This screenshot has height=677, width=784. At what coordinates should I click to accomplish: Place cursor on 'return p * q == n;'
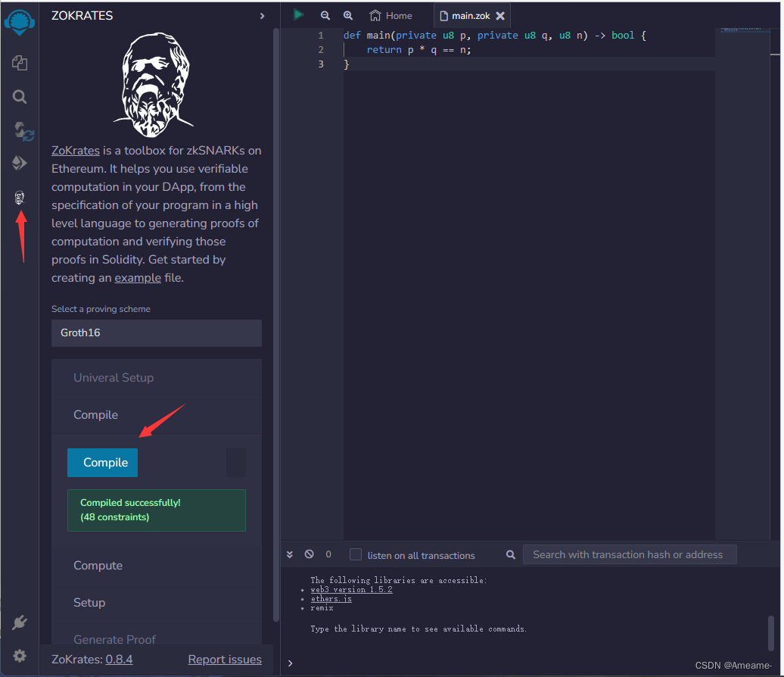(x=418, y=49)
